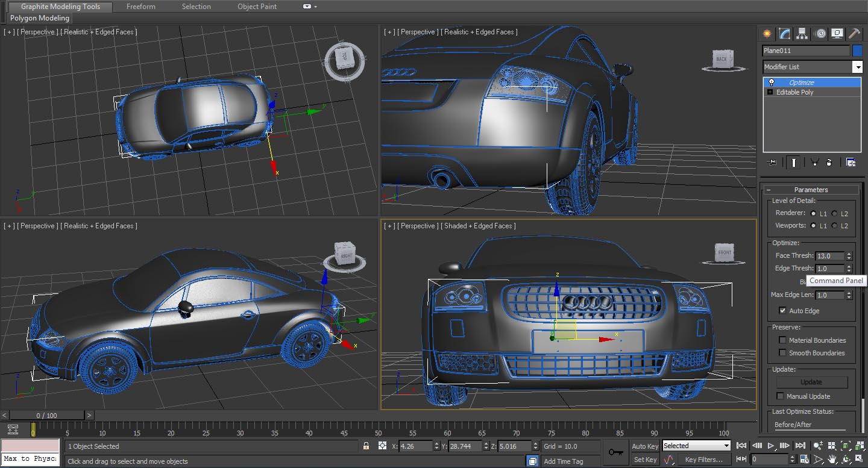This screenshot has height=468, width=868.
Task: Click the Pin Stack icon
Action: [771, 163]
